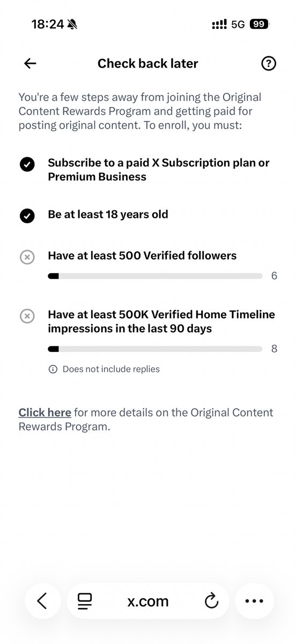Tap the checkmark next to Be at least 18
Image resolution: width=296 pixels, height=644 pixels.
[27, 216]
